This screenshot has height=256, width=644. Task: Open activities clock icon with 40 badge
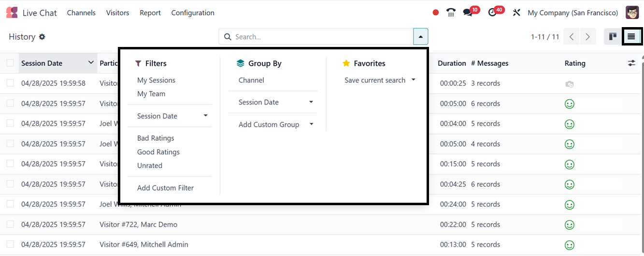(493, 13)
